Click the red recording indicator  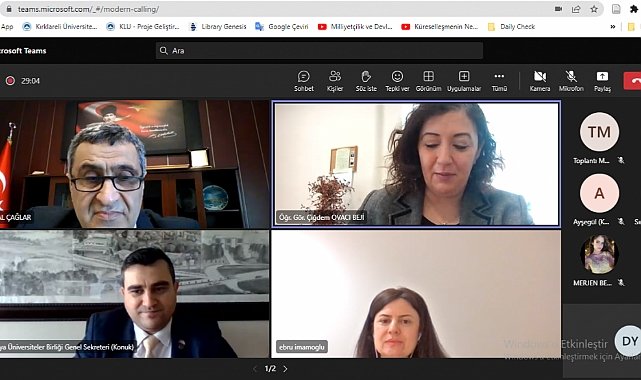(x=10, y=81)
